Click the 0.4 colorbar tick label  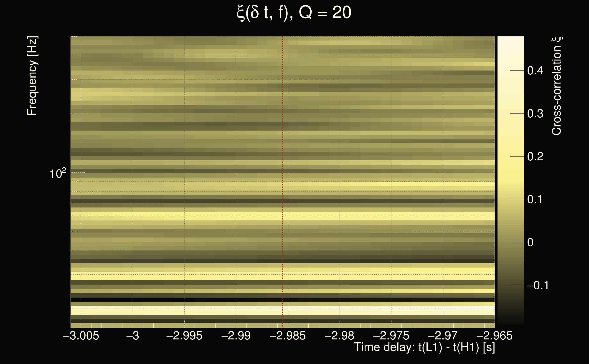point(535,71)
